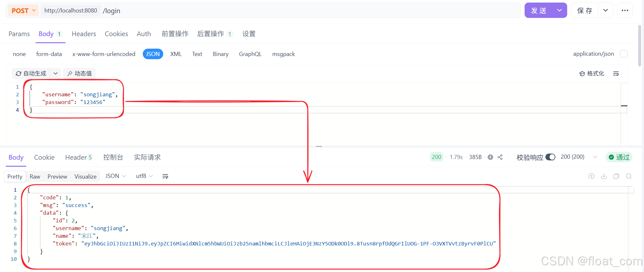
Task: Select the response Body tab
Action: tap(16, 157)
